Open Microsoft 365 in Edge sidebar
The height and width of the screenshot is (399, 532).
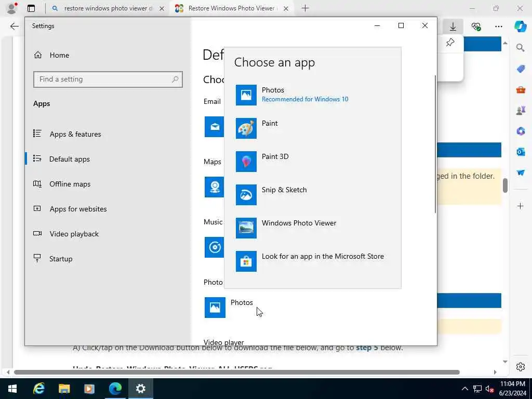pos(521,131)
